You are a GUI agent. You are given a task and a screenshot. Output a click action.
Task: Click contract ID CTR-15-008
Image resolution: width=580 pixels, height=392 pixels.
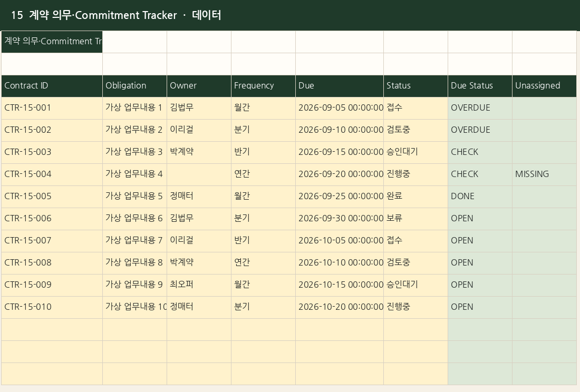pyautogui.click(x=52, y=263)
